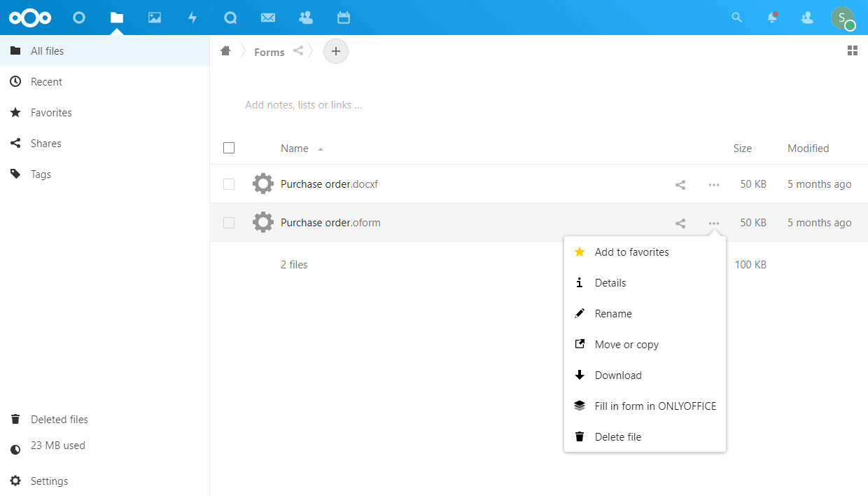Toggle the Name column sort arrow
The width and height of the screenshot is (868, 496).
click(321, 149)
